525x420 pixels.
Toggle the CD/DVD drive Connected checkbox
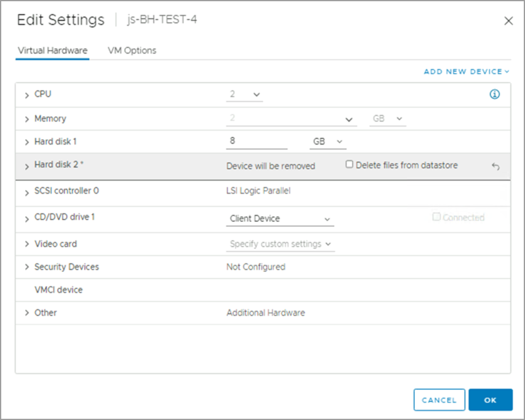point(436,217)
